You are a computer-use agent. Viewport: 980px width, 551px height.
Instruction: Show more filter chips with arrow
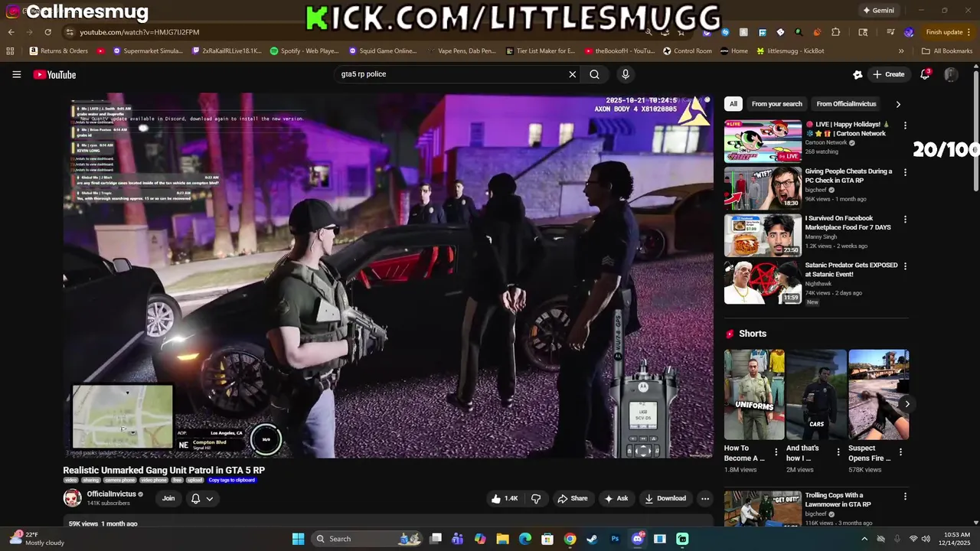tap(898, 104)
